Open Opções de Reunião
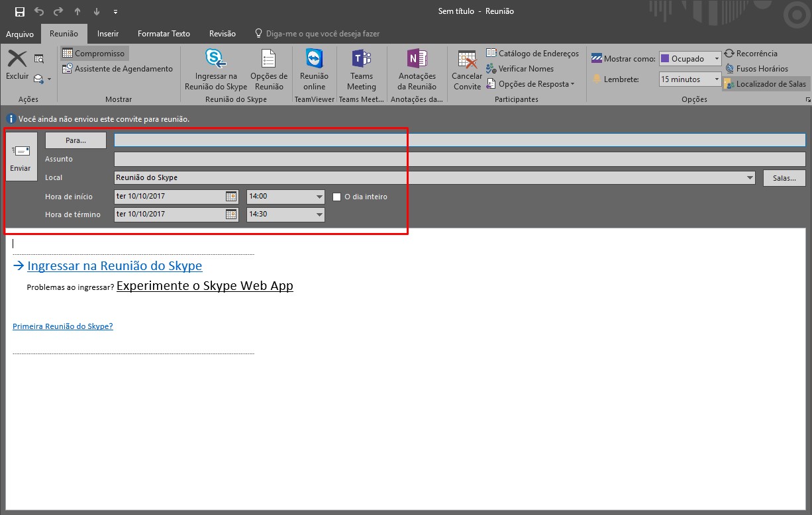The image size is (812, 515). (269, 70)
